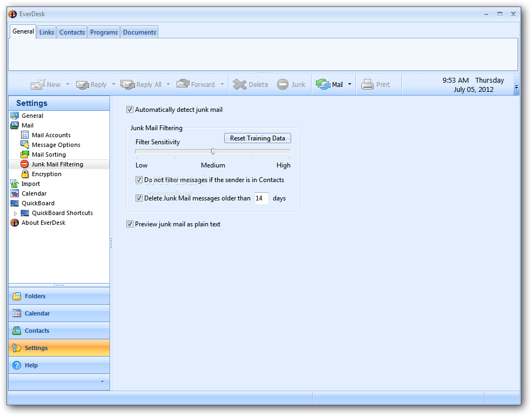This screenshot has height=416, width=532.
Task: Click the Mail icon in settings tree
Action: [15, 125]
